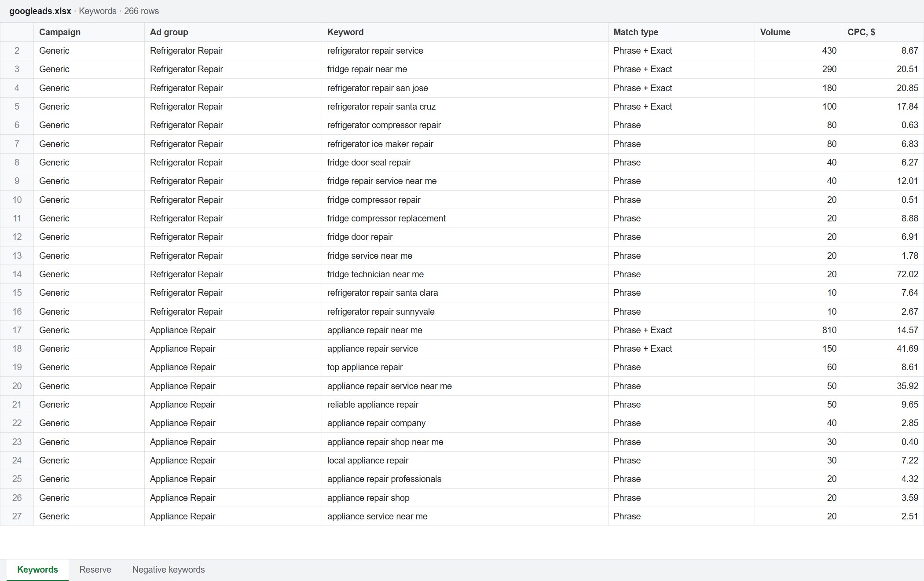The width and height of the screenshot is (924, 581).
Task: Click the CPC value 0.40
Action: (x=883, y=442)
